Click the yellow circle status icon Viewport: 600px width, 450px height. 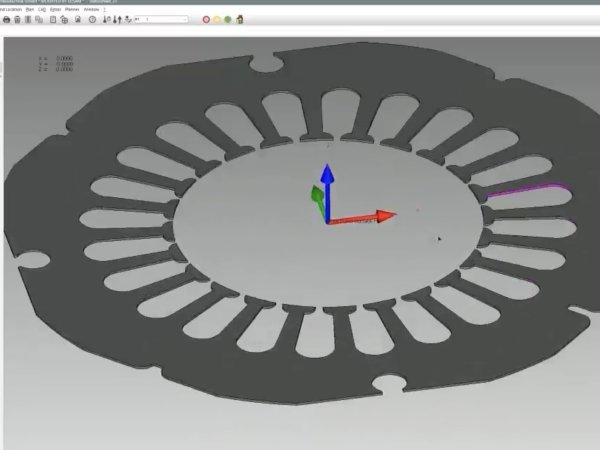[x=217, y=19]
